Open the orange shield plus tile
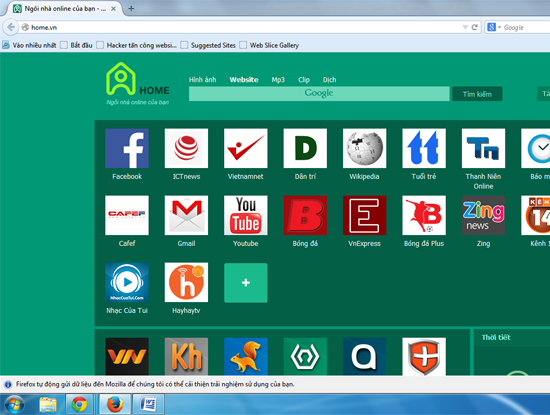This screenshot has height=415, width=550. coord(424,356)
